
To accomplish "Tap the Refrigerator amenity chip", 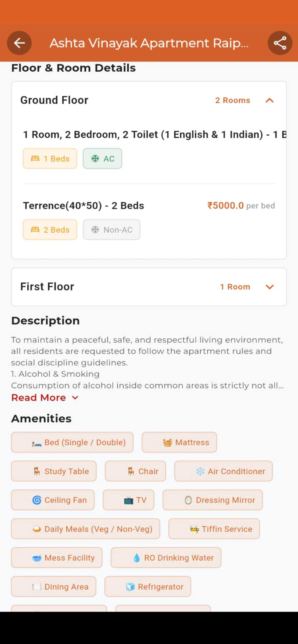I will tap(148, 586).
